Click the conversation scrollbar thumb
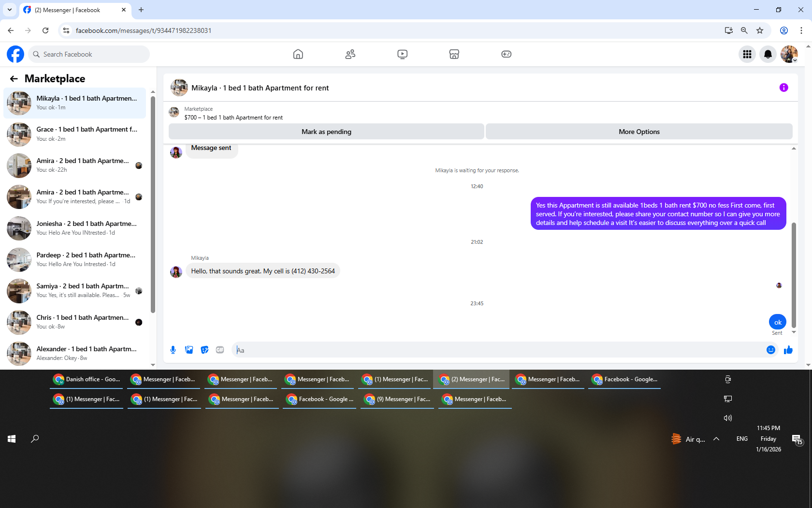Screen dimensions: 812x508 [794, 275]
